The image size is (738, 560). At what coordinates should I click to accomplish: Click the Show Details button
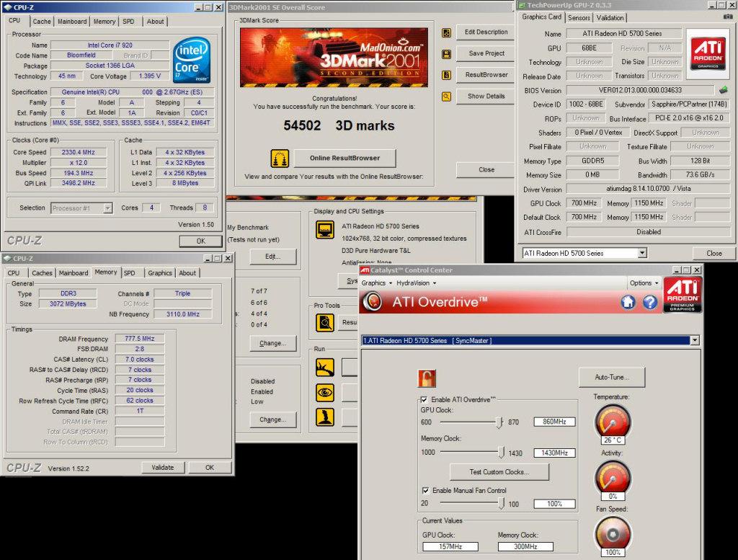pos(486,96)
